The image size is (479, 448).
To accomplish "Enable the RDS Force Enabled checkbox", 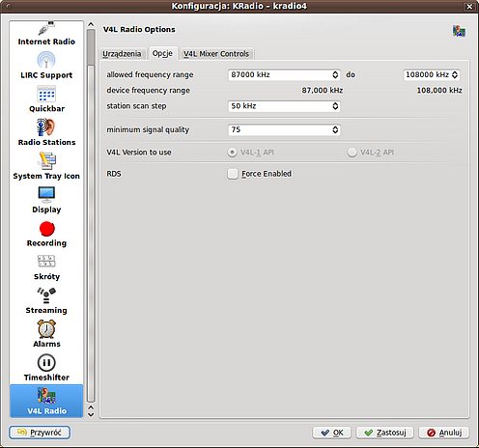I will (233, 174).
